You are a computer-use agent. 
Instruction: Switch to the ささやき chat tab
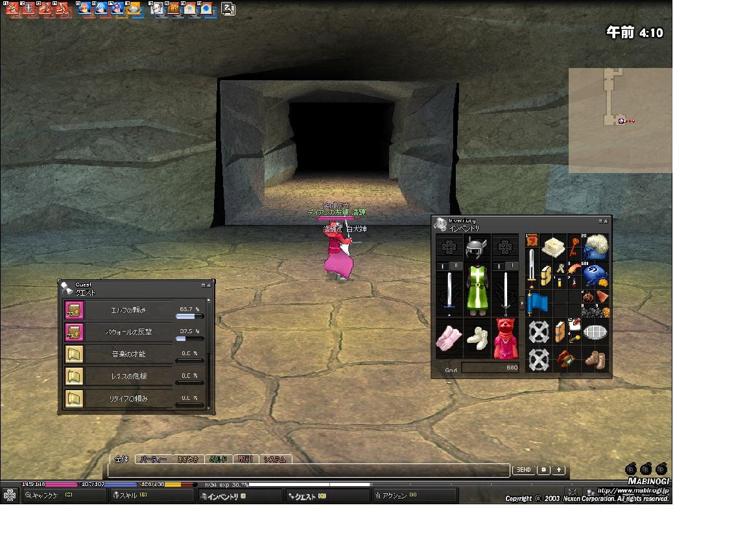pos(187,460)
